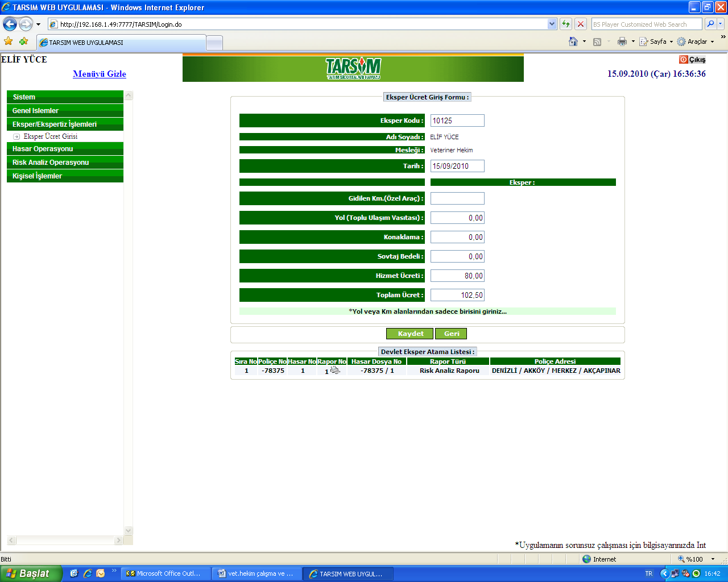The width and height of the screenshot is (728, 582).
Task: Expand the Genel Islemler menu section
Action: coord(65,111)
